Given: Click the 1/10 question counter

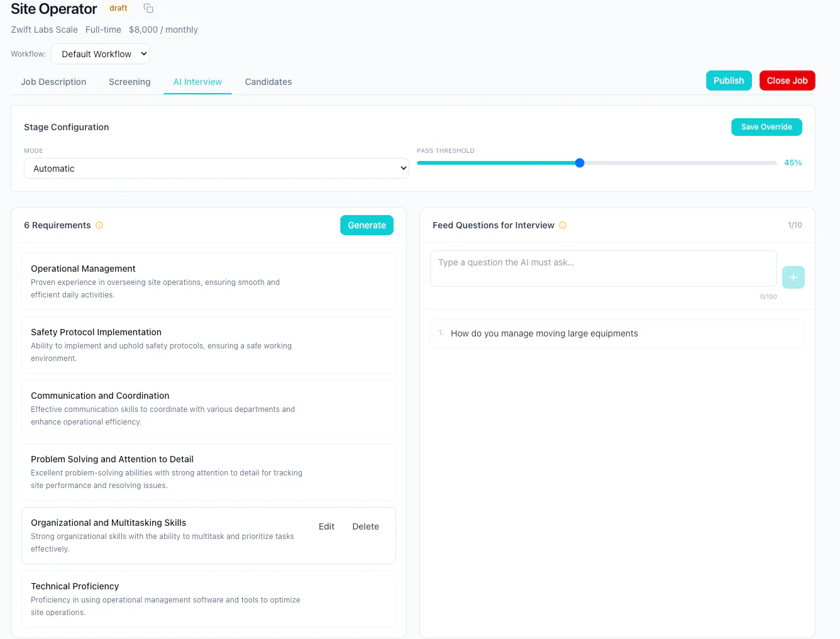Looking at the screenshot, I should (795, 225).
